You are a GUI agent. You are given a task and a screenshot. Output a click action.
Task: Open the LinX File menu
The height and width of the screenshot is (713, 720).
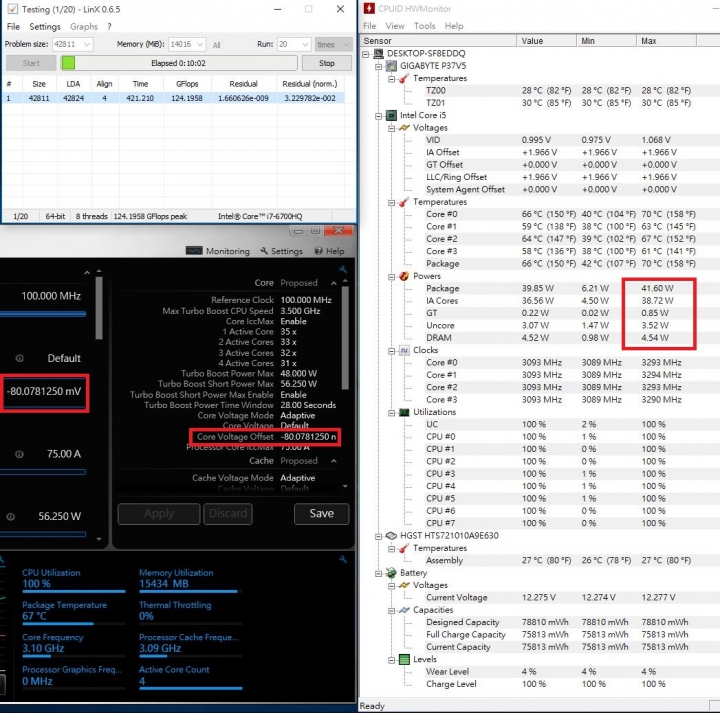pos(13,26)
